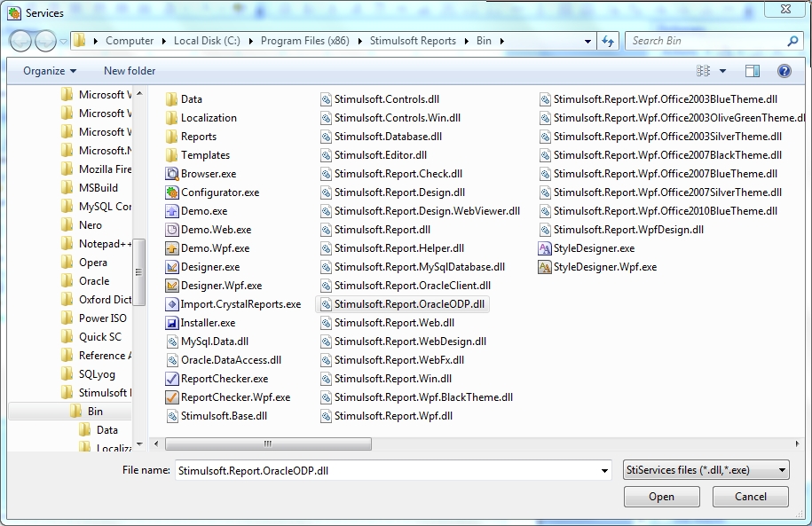Image resolution: width=812 pixels, height=526 pixels.
Task: Select the ReportChecker.Wpf.exe icon
Action: tap(171, 397)
